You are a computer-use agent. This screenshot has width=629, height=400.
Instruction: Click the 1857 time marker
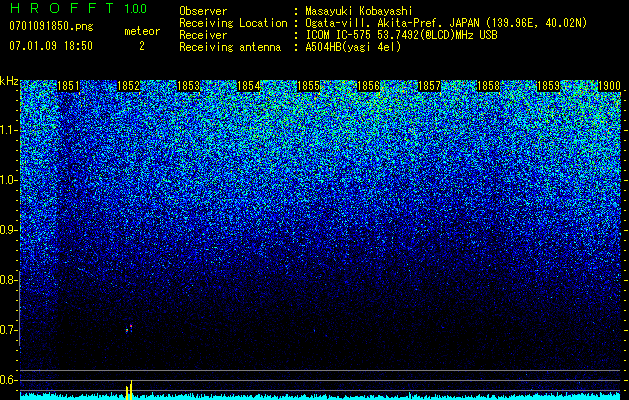[x=429, y=86]
